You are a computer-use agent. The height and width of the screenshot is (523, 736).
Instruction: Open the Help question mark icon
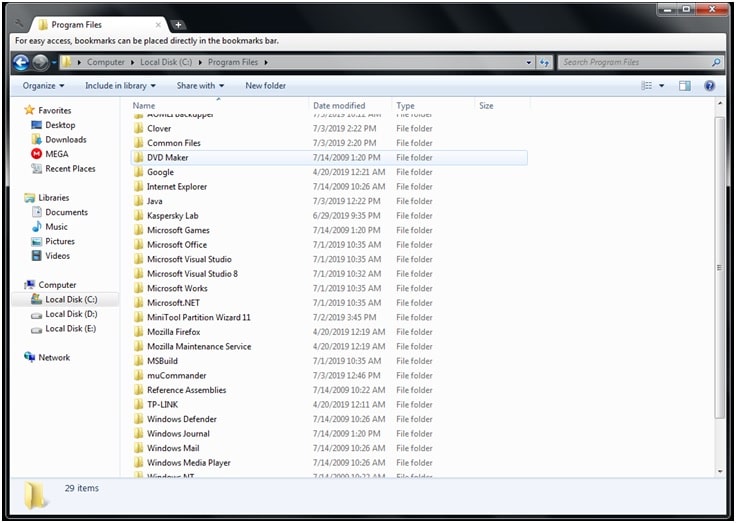tap(710, 86)
